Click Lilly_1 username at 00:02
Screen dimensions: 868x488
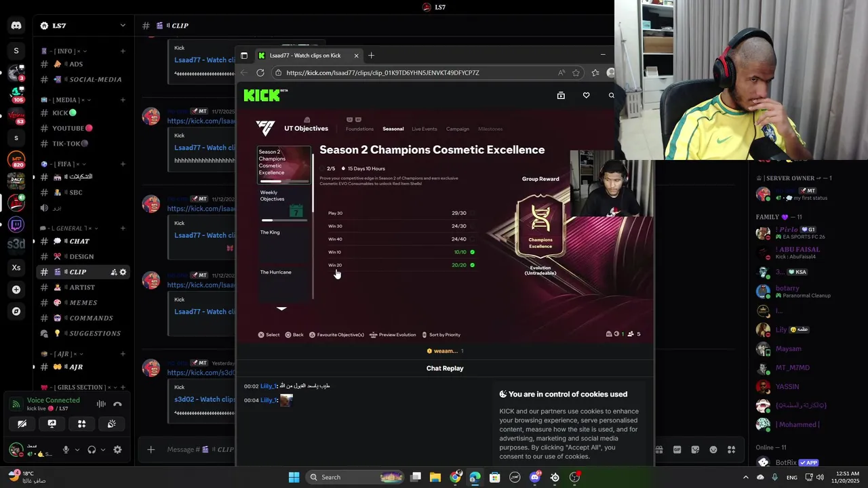tap(269, 386)
